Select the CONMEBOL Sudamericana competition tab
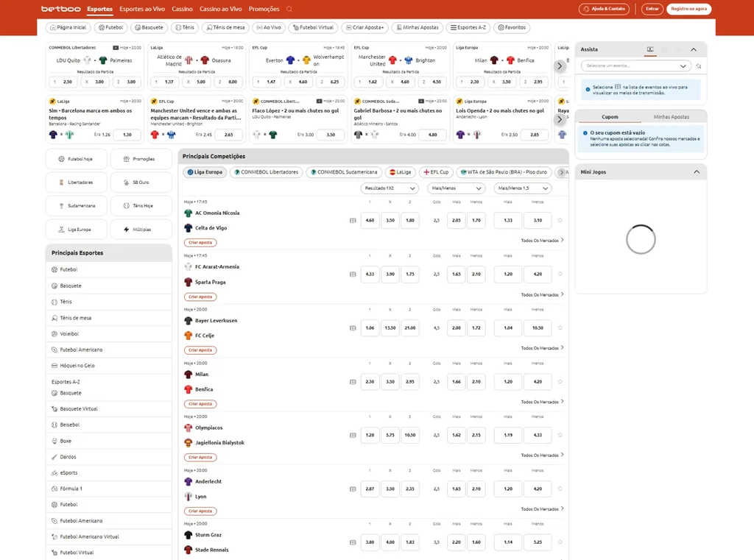This screenshot has width=754, height=560. coord(344,172)
